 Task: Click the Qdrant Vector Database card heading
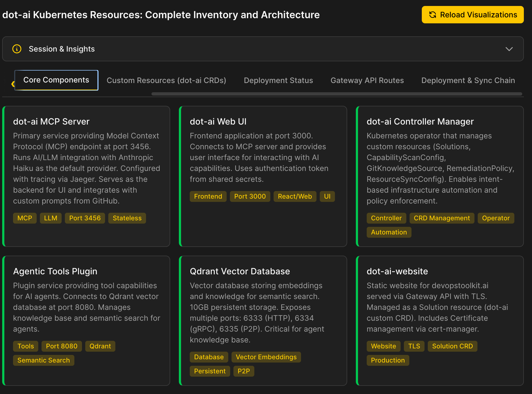(240, 271)
